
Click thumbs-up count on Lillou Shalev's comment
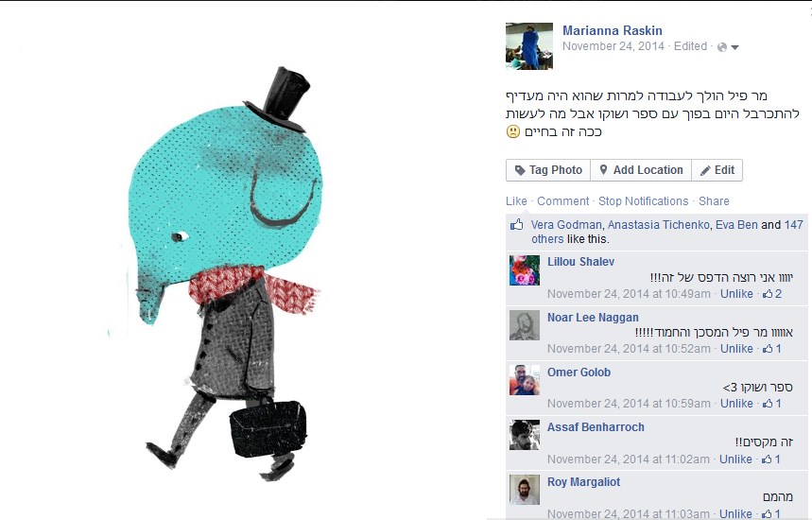(x=771, y=294)
